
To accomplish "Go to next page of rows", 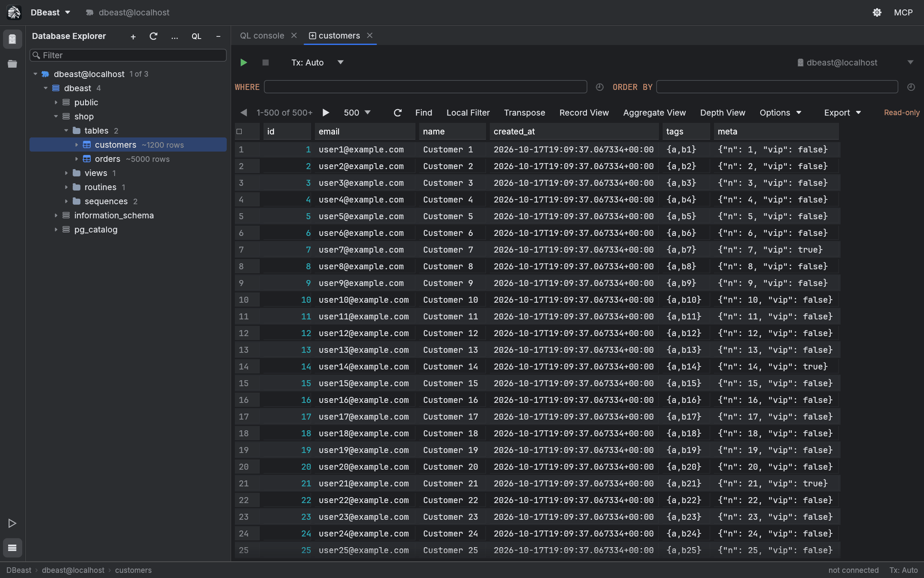I will [x=326, y=113].
